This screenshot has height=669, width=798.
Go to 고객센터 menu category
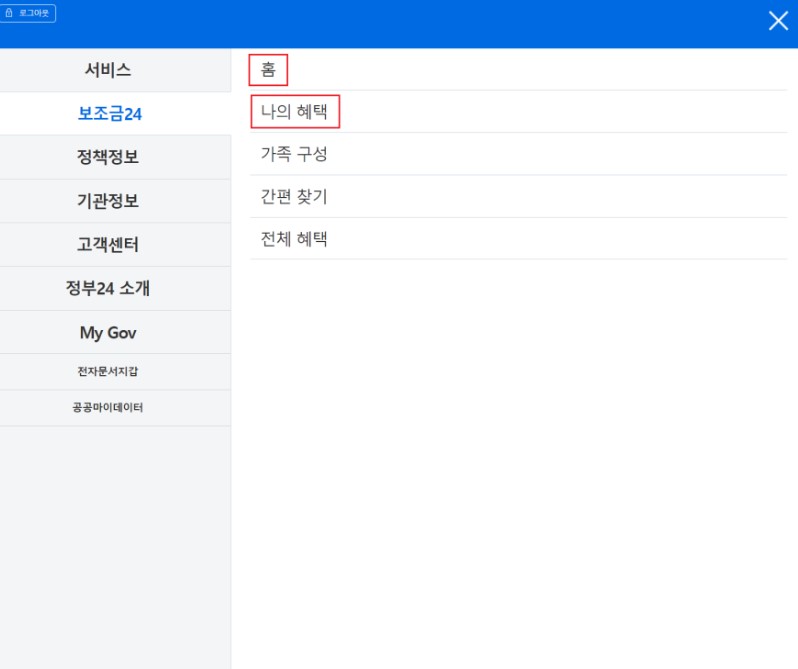[x=116, y=245]
